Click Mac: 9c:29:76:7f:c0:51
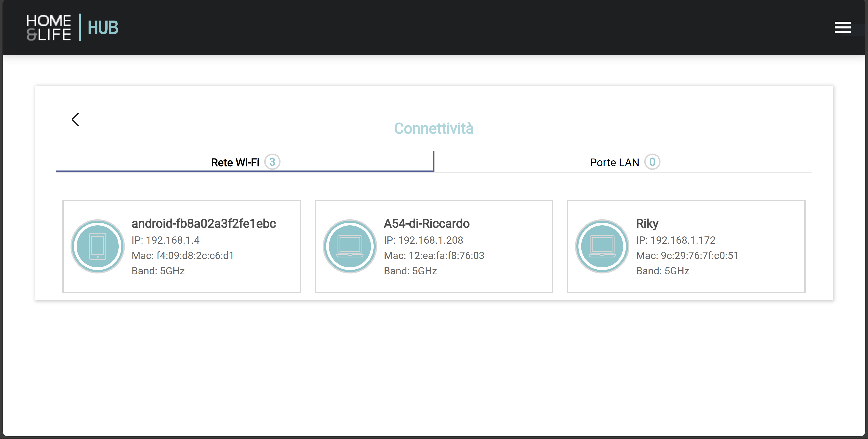The height and width of the screenshot is (439, 868). click(x=687, y=256)
